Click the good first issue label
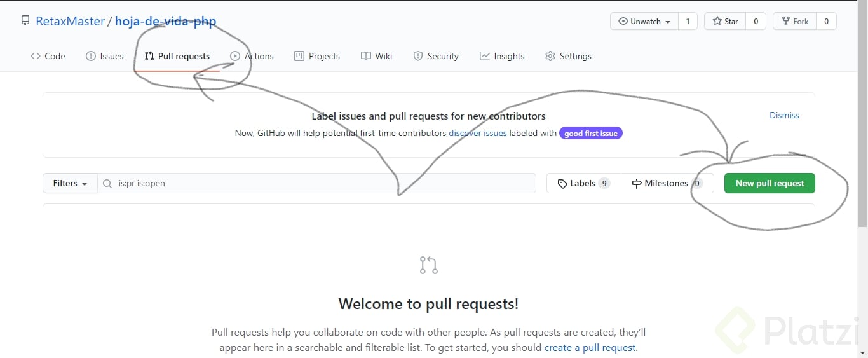Screen dimensions: 868x358 coord(591,134)
